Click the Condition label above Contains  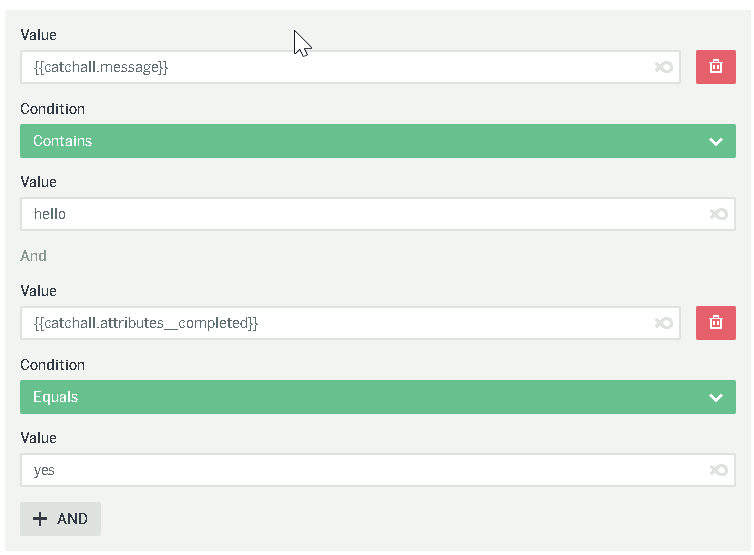[52, 109]
